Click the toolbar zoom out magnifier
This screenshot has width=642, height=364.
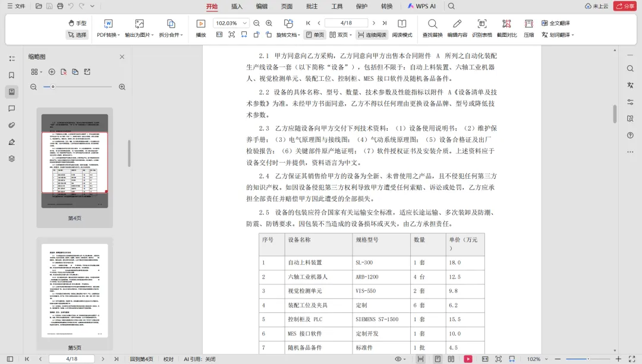pyautogui.click(x=256, y=23)
